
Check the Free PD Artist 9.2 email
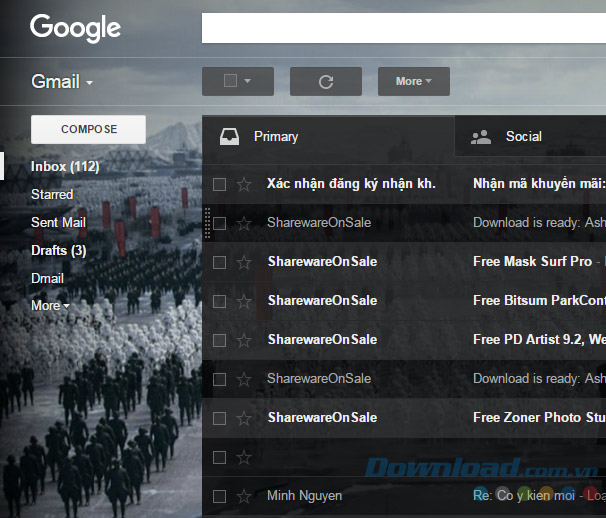220,340
